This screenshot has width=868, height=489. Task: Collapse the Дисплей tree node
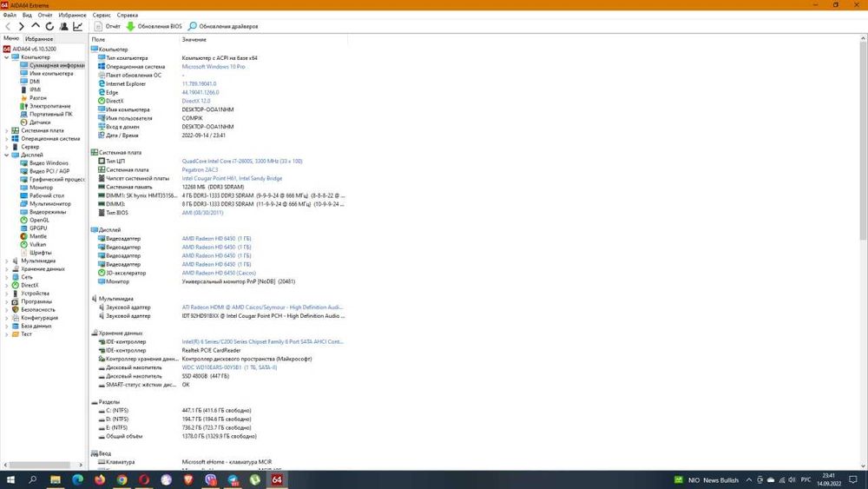pyautogui.click(x=7, y=155)
